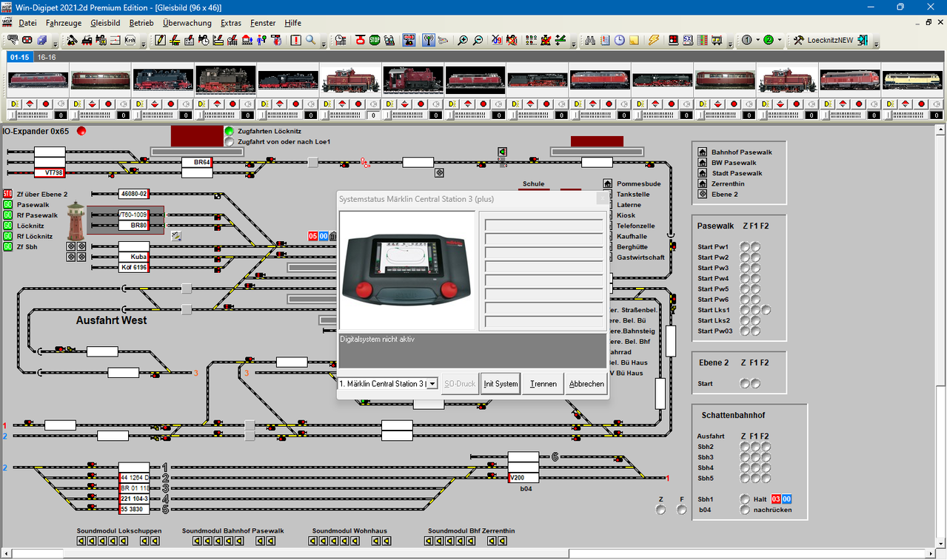Click the blue clock toolbar icon

coord(620,40)
